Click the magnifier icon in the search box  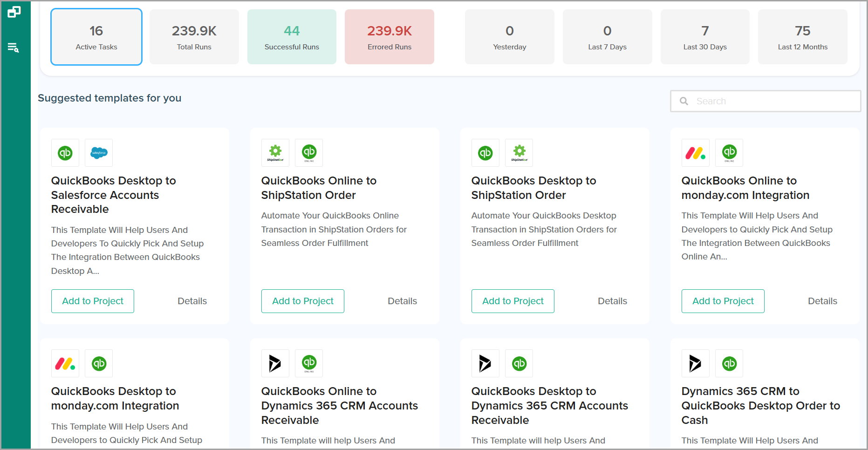pos(684,101)
